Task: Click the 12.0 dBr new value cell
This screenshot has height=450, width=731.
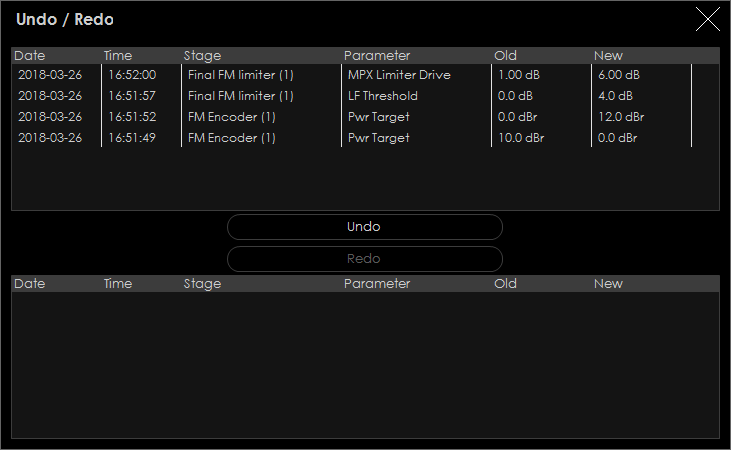Action: pyautogui.click(x=619, y=117)
